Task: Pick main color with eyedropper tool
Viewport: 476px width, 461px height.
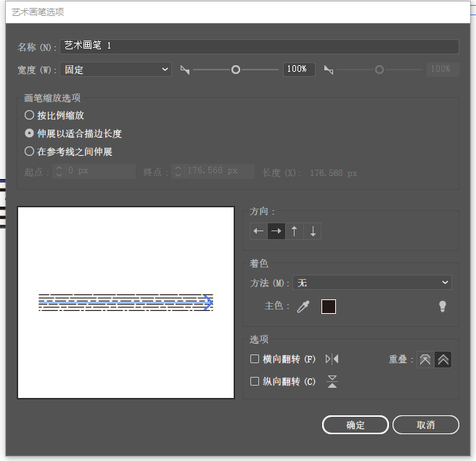Action: 303,307
